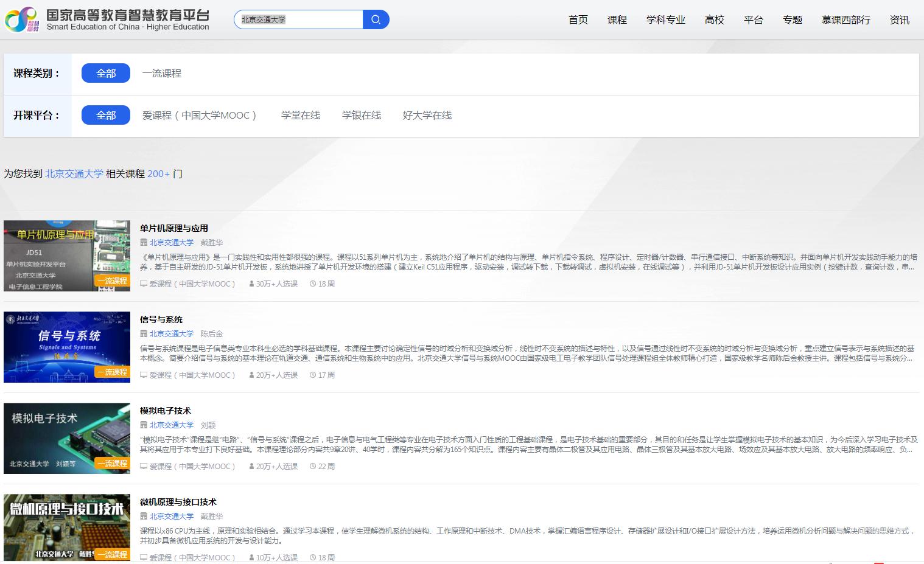Open the 专题 navigation item
The image size is (924, 564).
pos(793,20)
